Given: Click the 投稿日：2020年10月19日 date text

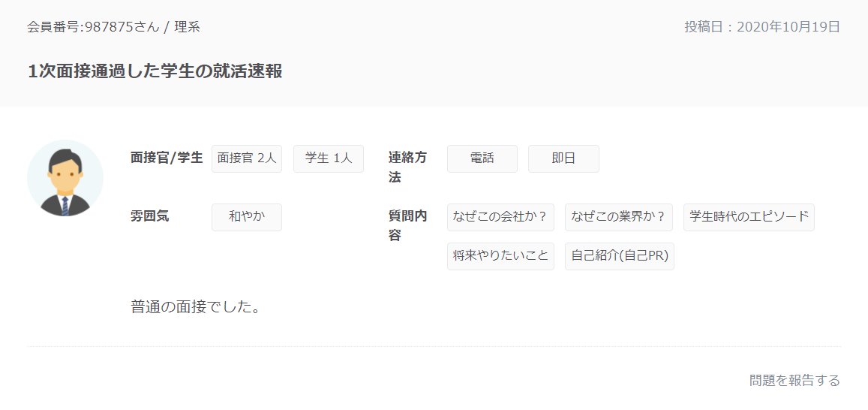Looking at the screenshot, I should (762, 27).
